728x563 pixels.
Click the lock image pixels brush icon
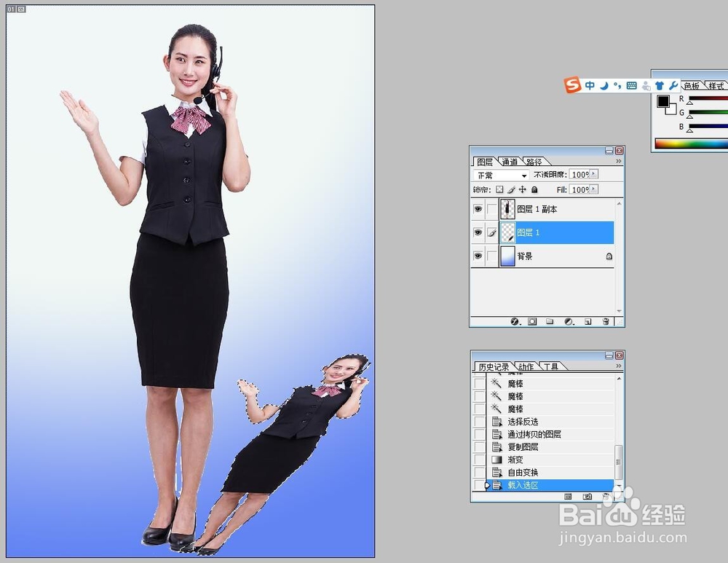(511, 189)
